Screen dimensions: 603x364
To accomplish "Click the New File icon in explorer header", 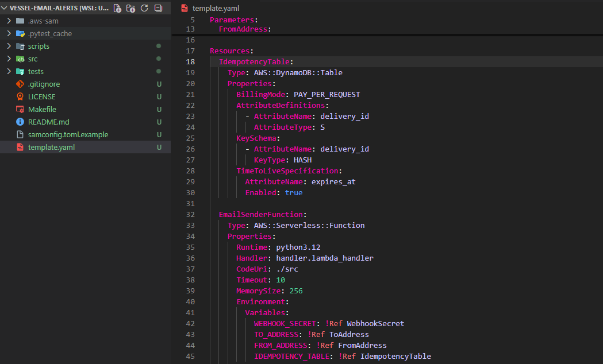I will pos(118,8).
